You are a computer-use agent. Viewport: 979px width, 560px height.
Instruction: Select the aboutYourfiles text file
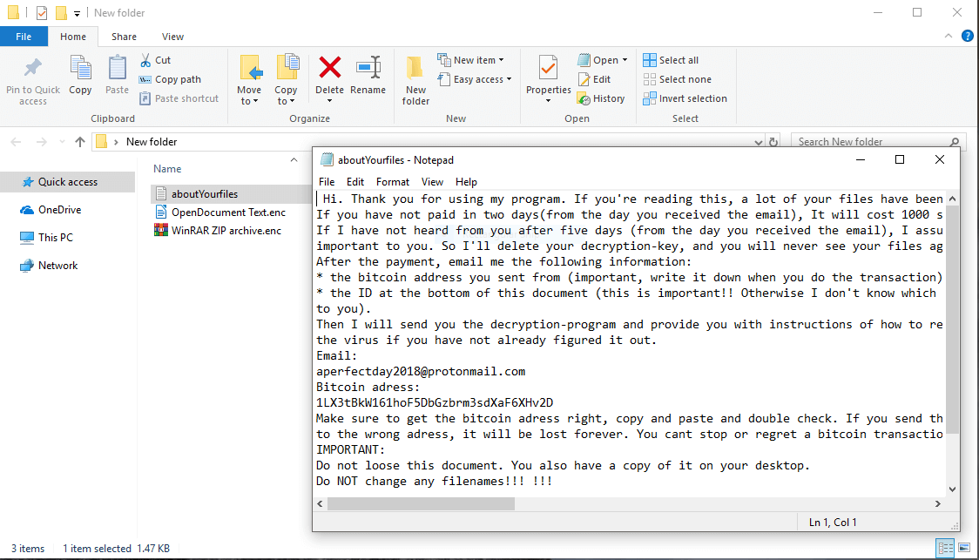[x=204, y=194]
